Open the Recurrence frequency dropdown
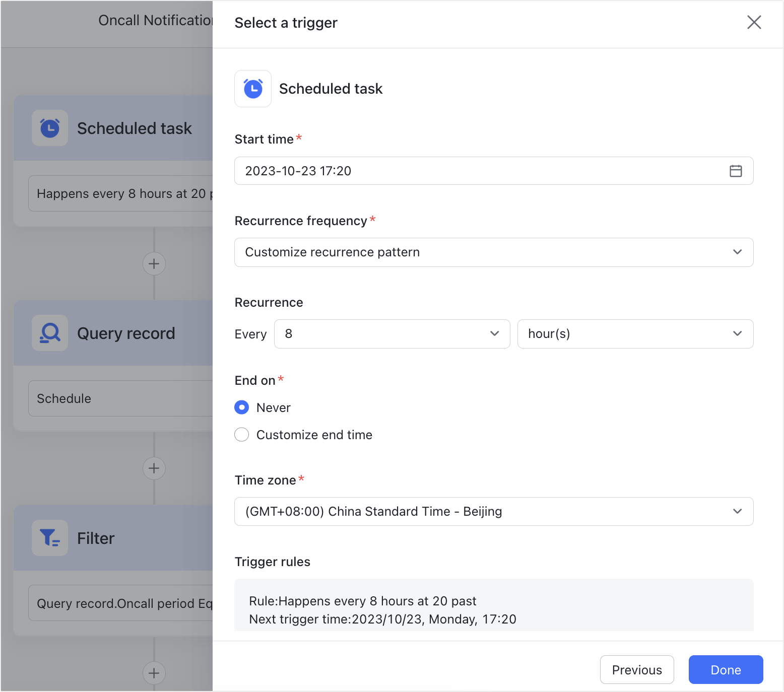784x692 pixels. pyautogui.click(x=494, y=252)
